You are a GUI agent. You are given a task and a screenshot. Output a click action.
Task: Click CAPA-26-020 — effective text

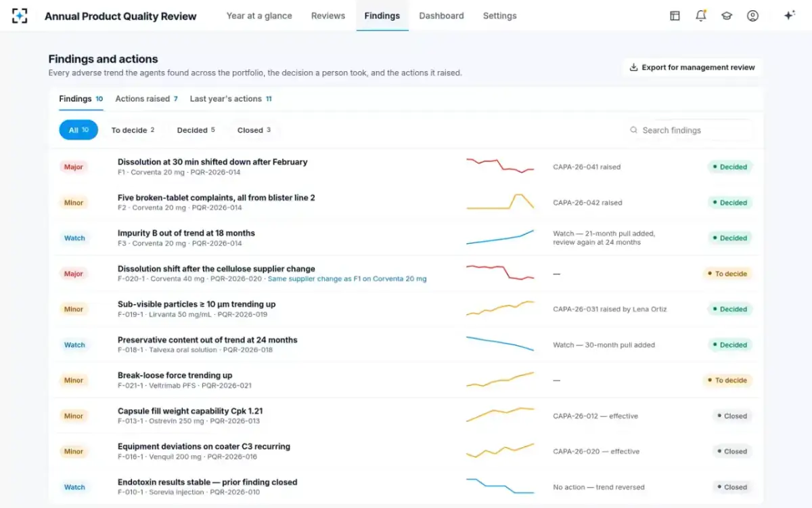[x=596, y=451]
